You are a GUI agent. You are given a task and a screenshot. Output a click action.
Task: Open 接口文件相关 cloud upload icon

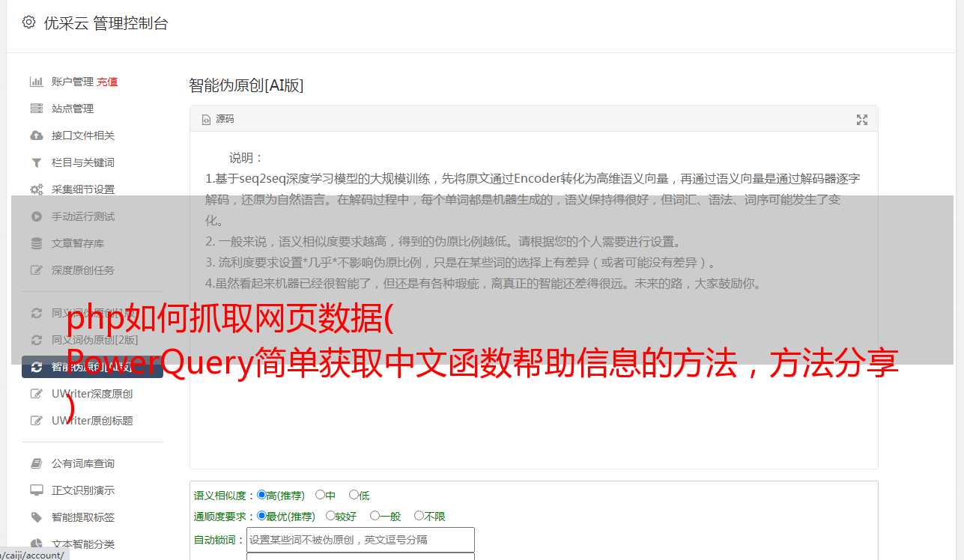(36, 136)
